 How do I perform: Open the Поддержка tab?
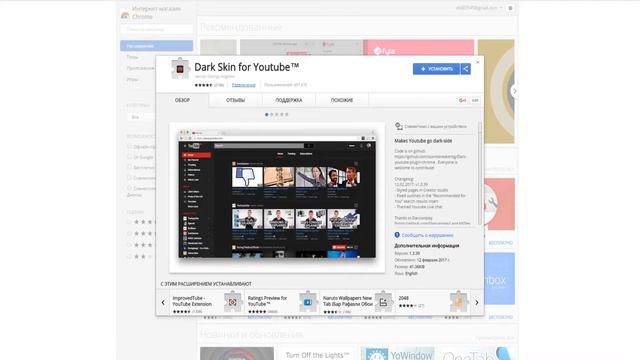coord(289,100)
